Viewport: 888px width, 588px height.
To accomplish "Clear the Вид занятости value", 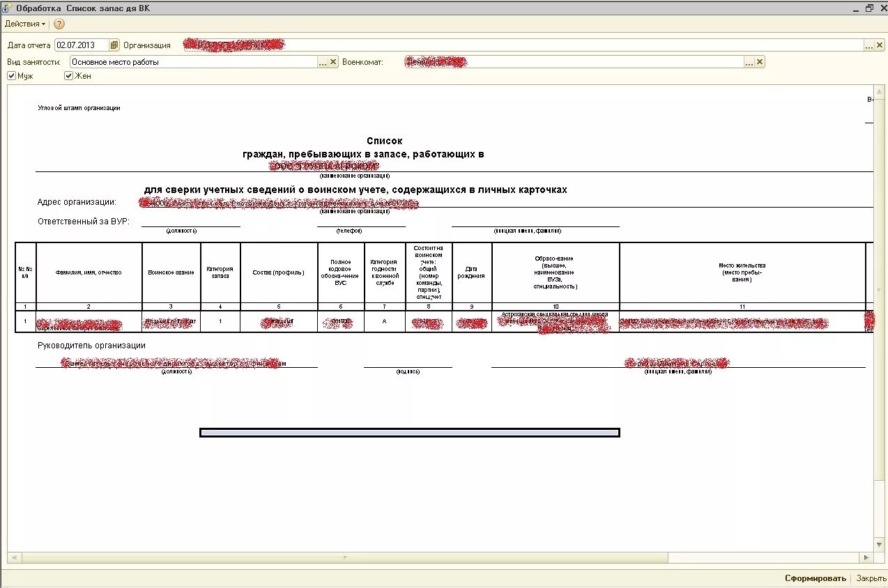I will 333,62.
